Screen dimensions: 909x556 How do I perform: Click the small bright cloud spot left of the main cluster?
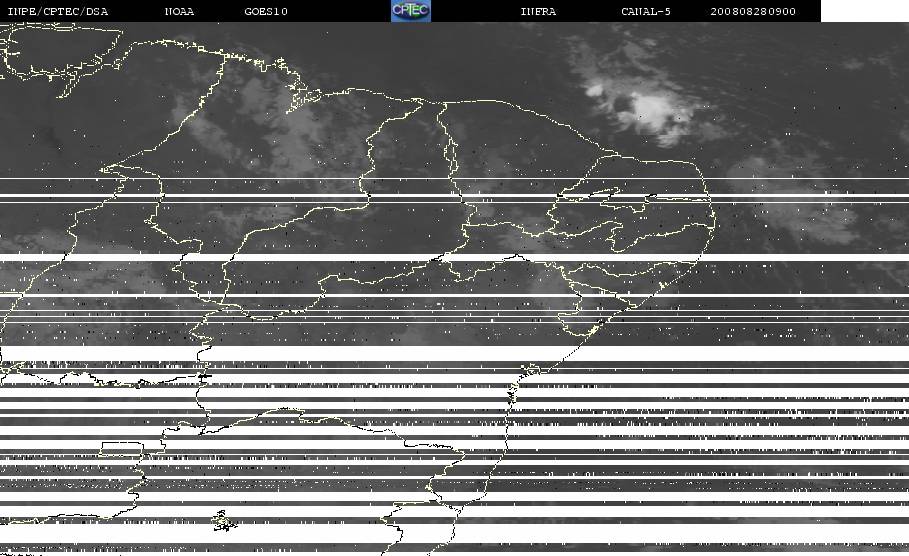[594, 90]
